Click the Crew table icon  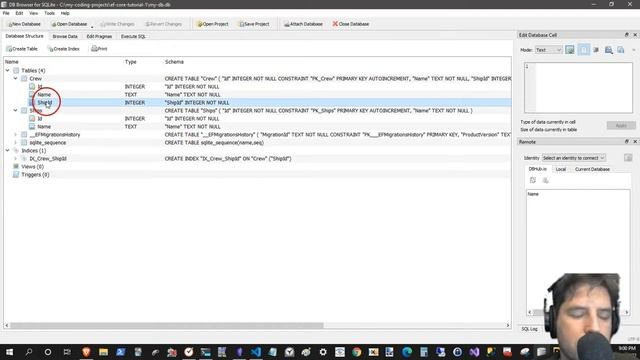click(24, 78)
